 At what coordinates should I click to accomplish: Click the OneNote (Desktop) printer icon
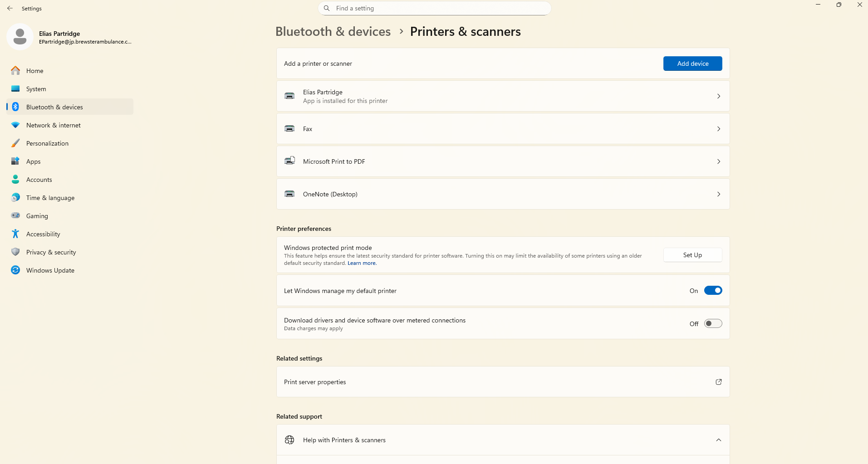(289, 194)
